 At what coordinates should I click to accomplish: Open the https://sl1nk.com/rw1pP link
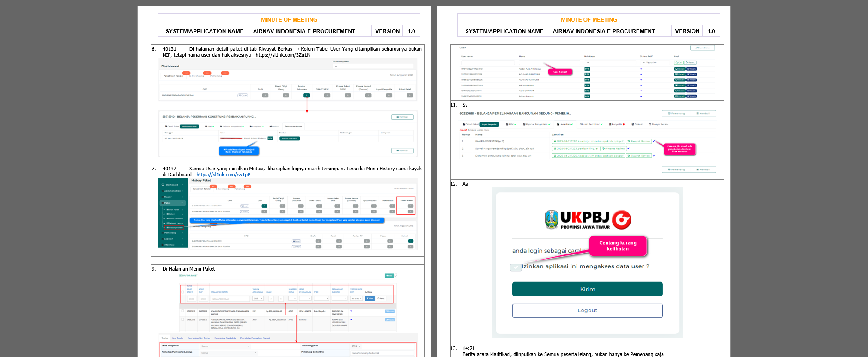223,175
